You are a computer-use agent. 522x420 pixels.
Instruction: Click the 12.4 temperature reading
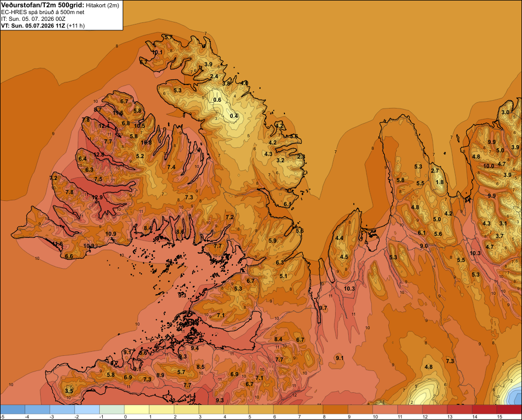[x=104, y=126]
